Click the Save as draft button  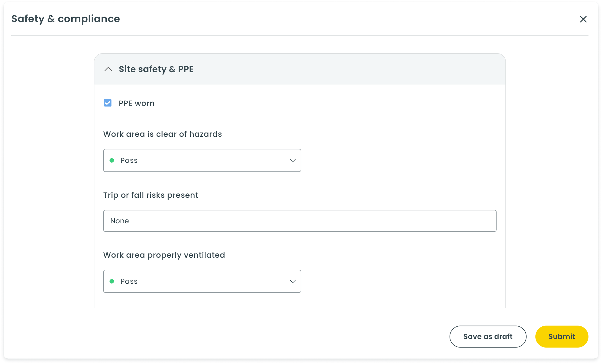pos(488,336)
